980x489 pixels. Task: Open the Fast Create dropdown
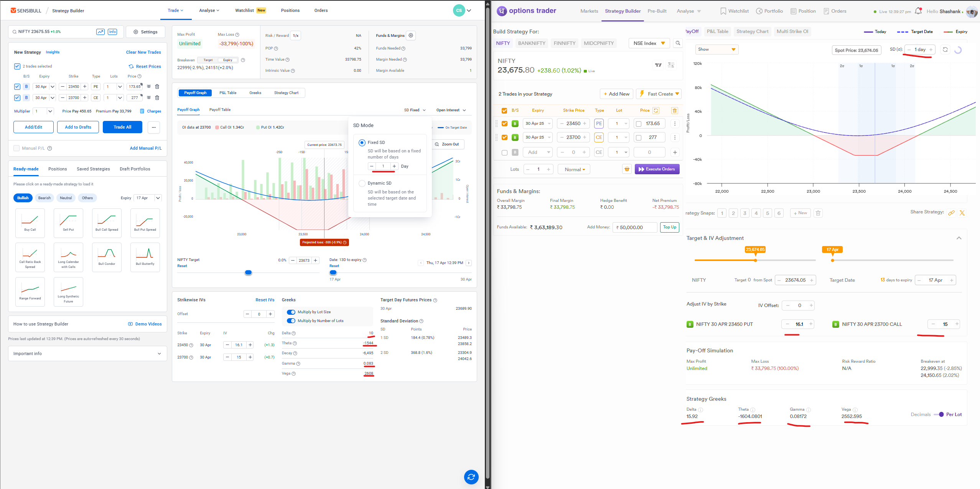(x=659, y=94)
